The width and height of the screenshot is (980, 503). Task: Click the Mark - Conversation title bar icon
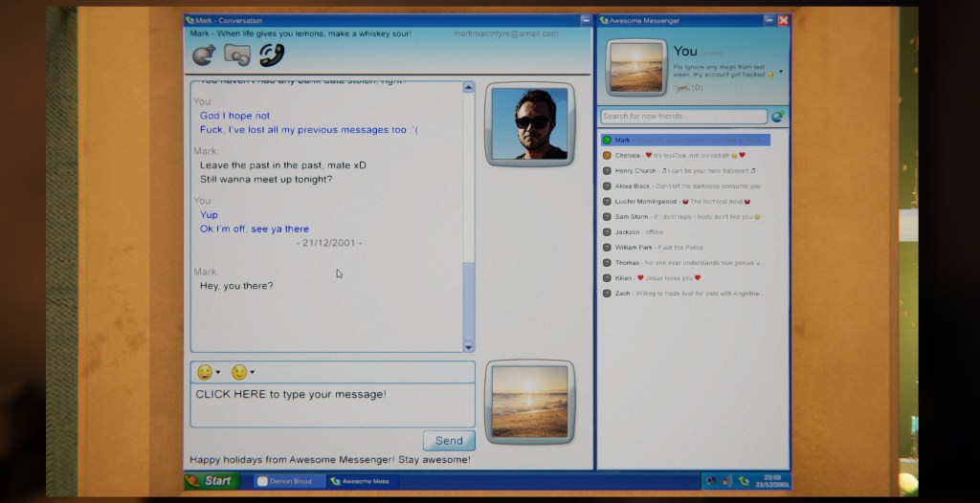189,21
